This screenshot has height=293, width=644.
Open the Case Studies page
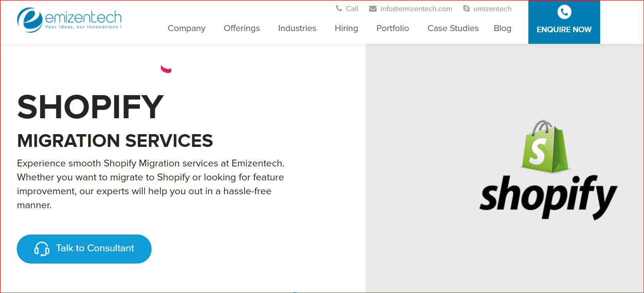(453, 28)
